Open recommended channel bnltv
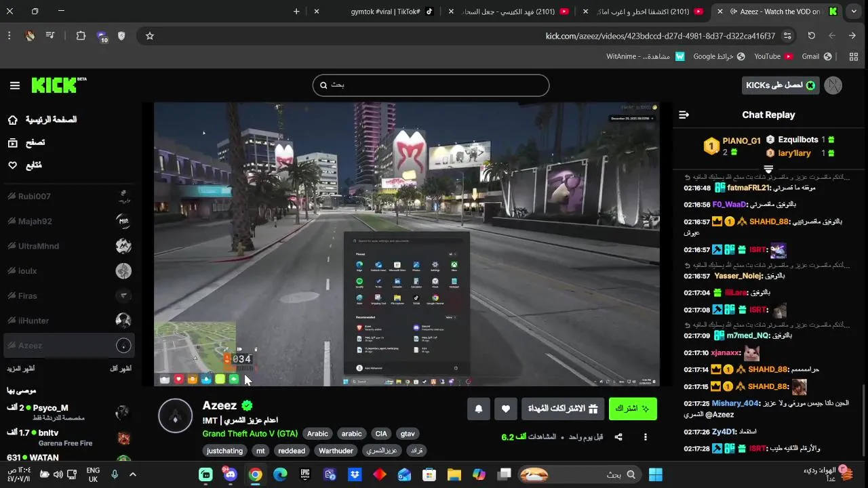 69,436
